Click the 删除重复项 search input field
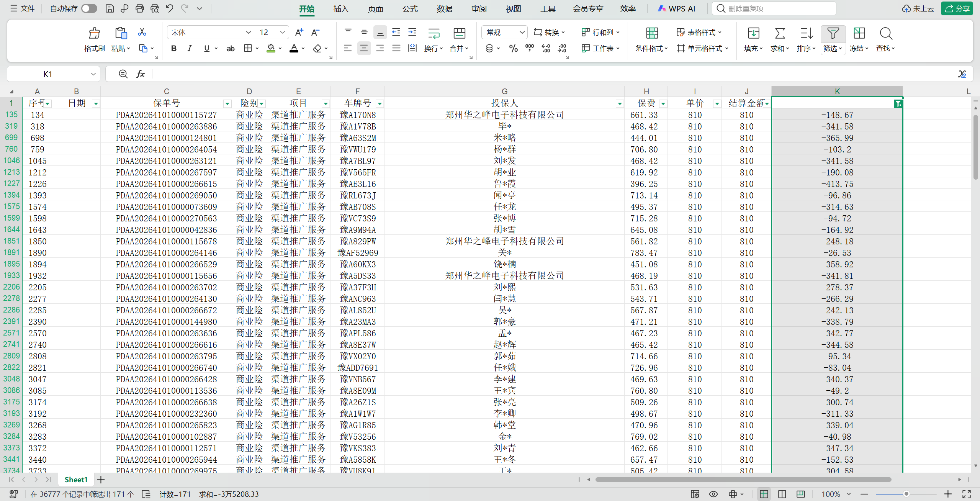The height and width of the screenshot is (501, 980). [774, 8]
